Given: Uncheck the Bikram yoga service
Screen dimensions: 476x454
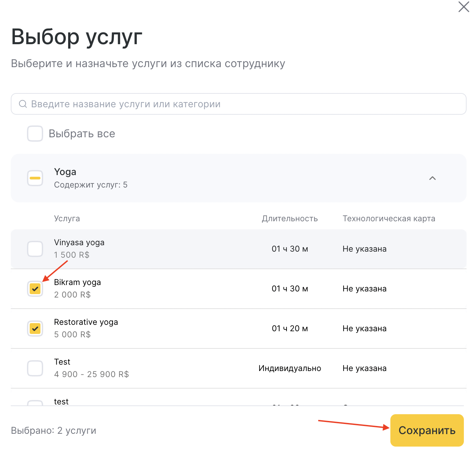Looking at the screenshot, I should point(35,289).
